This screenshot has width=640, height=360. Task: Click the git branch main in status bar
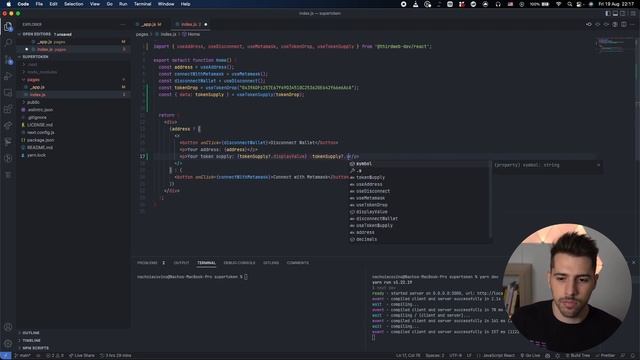pyautogui.click(x=22, y=356)
